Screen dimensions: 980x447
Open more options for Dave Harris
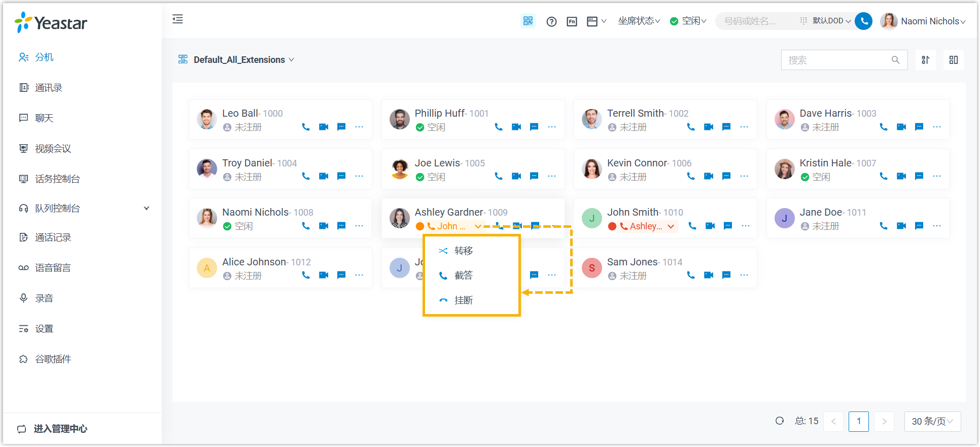tap(937, 127)
